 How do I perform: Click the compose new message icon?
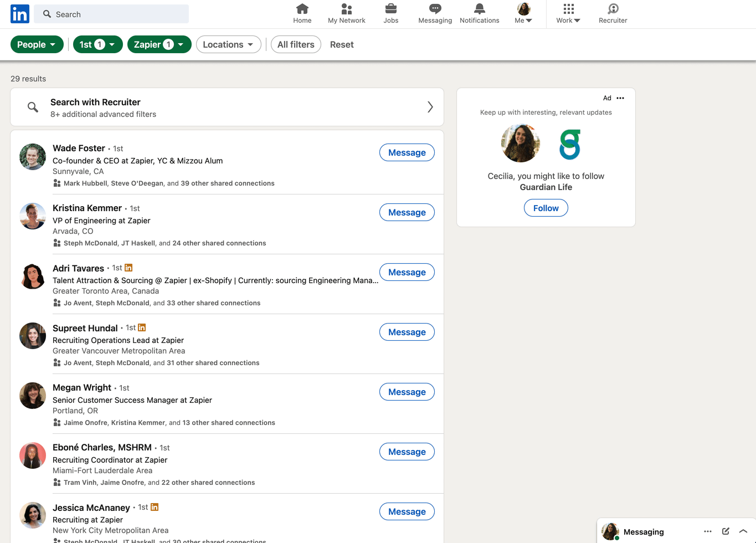coord(726,531)
